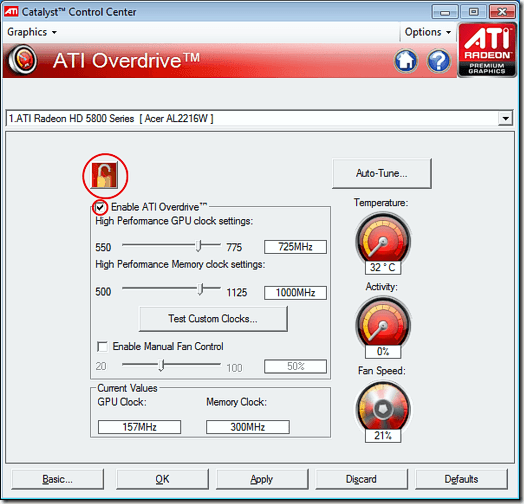Click the ATI Overdrive header gauge icon
The width and height of the screenshot is (524, 504).
point(22,60)
